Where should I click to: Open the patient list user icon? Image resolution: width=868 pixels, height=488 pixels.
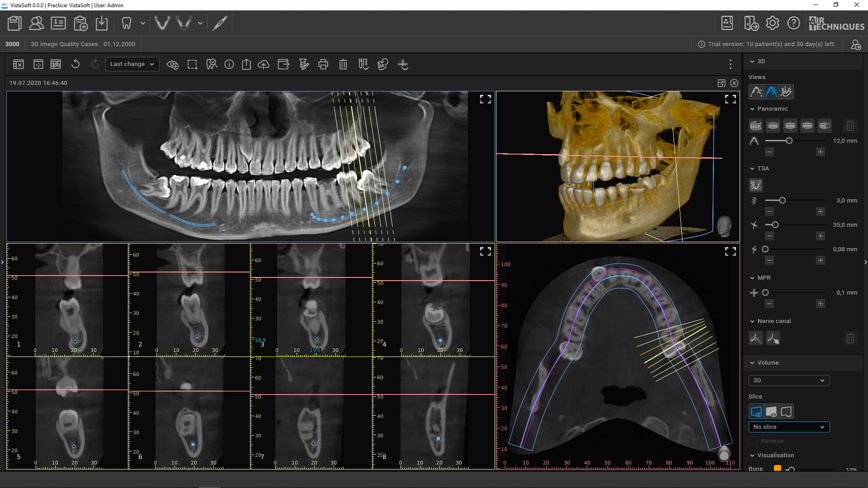(36, 23)
